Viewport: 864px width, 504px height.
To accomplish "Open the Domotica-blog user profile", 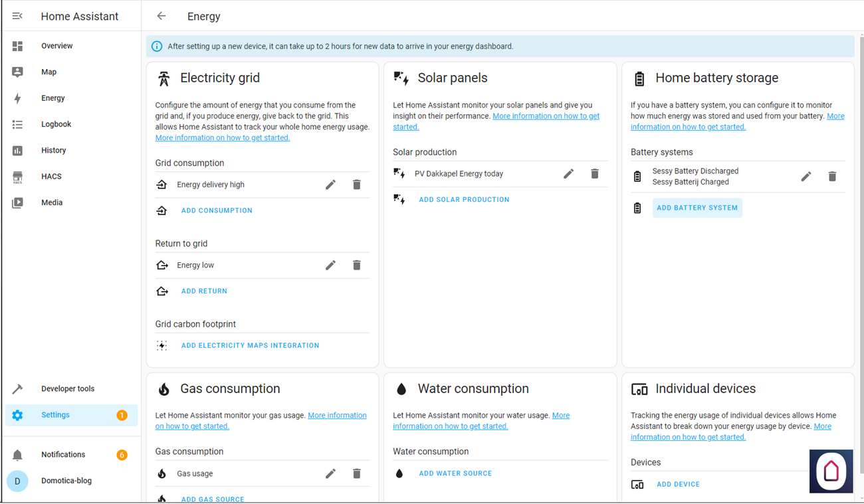I will pos(66,481).
